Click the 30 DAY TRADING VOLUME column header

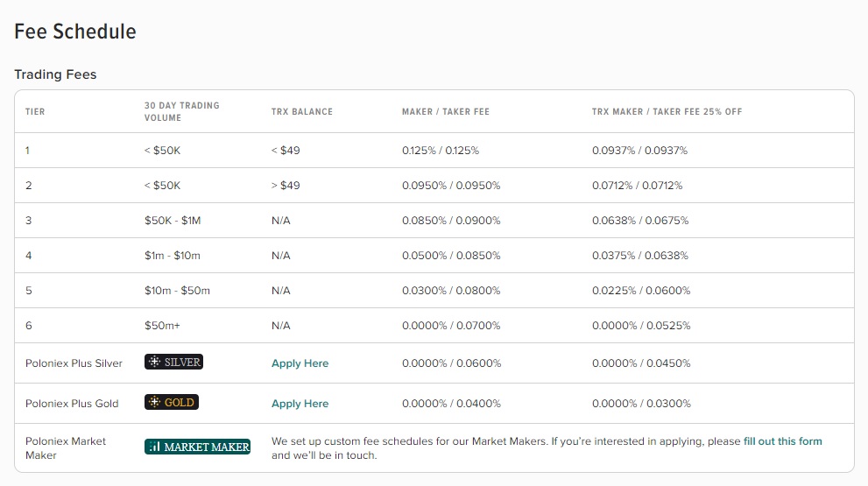tap(182, 111)
